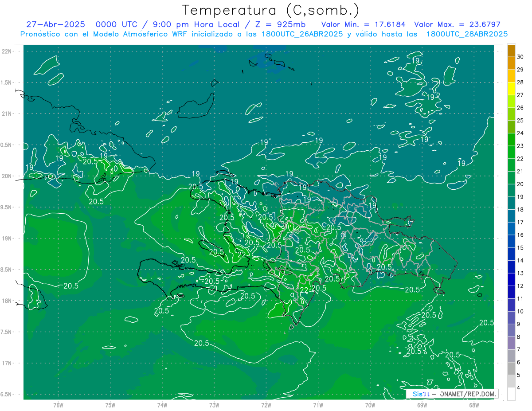Click the longitude label '72W'
The image size is (532, 411).
click(x=266, y=405)
